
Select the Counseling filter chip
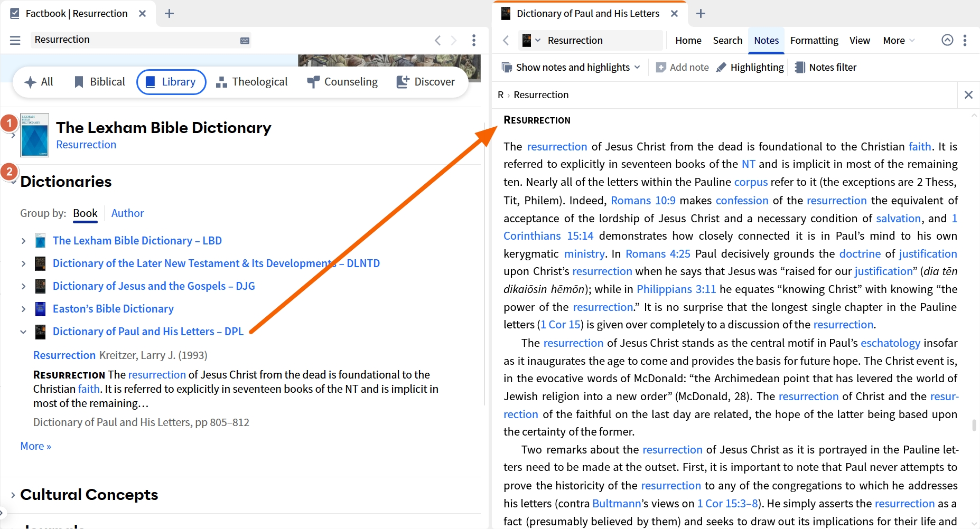tap(342, 82)
